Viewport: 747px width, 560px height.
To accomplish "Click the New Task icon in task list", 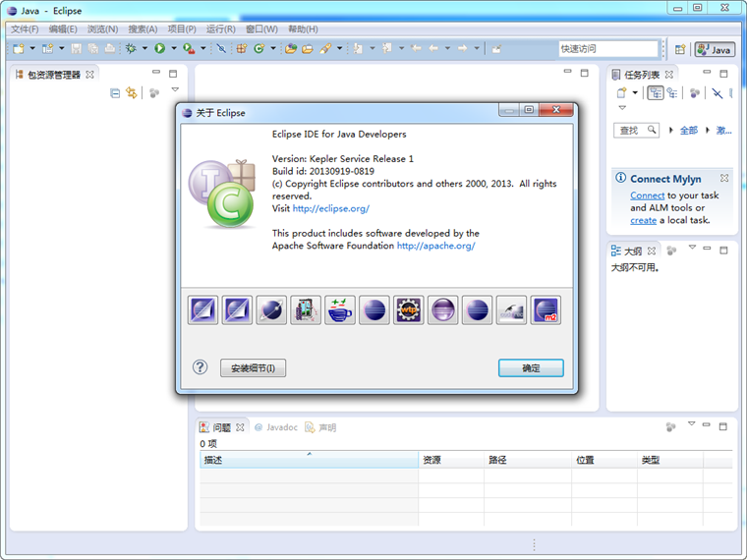I will pos(622,92).
